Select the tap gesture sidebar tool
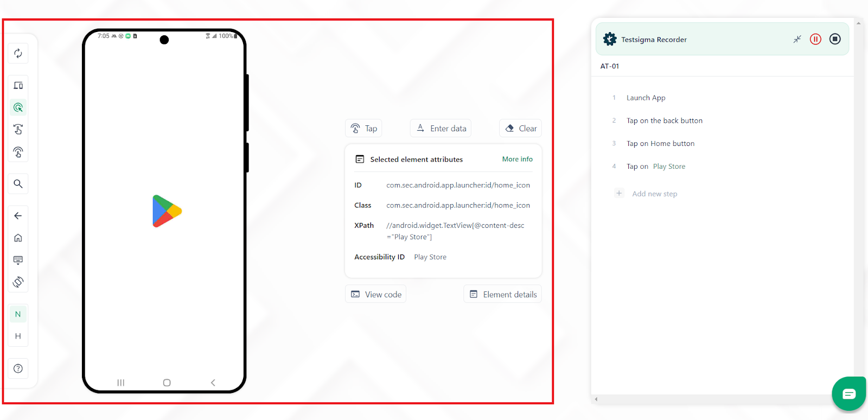Viewport: 868px width, 420px height. pyautogui.click(x=18, y=152)
